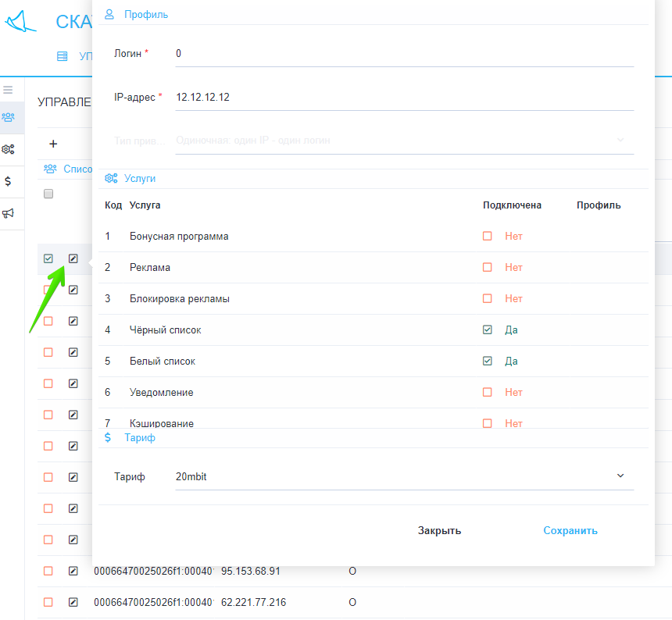Click the plus icon to add subscriber
The image size is (672, 620).
(x=53, y=144)
